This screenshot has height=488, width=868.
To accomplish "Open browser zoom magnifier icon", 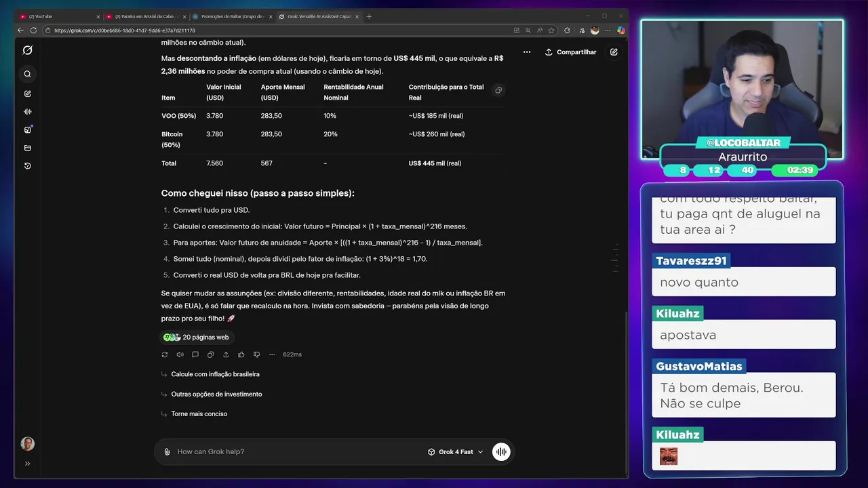I will [528, 30].
